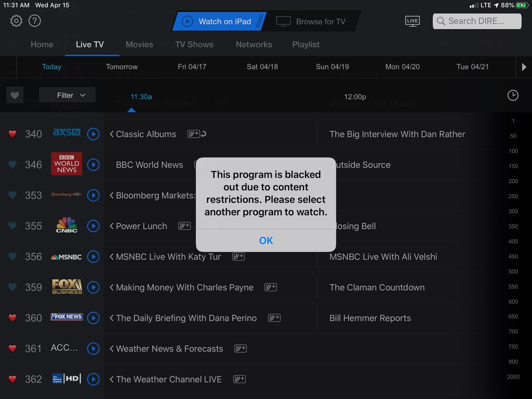Go to the Home tab
This screenshot has height=399, width=532.
(42, 44)
